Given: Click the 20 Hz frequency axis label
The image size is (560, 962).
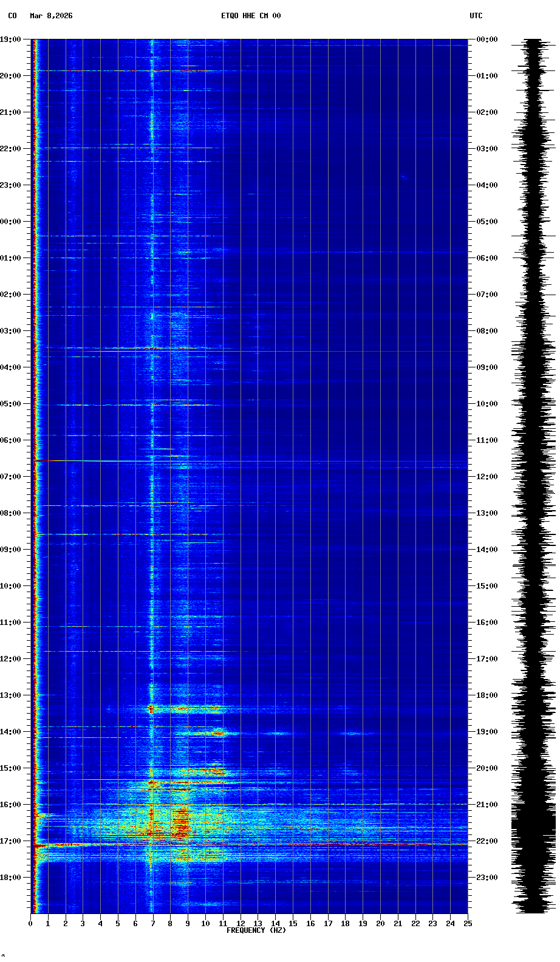Looking at the screenshot, I should (380, 924).
